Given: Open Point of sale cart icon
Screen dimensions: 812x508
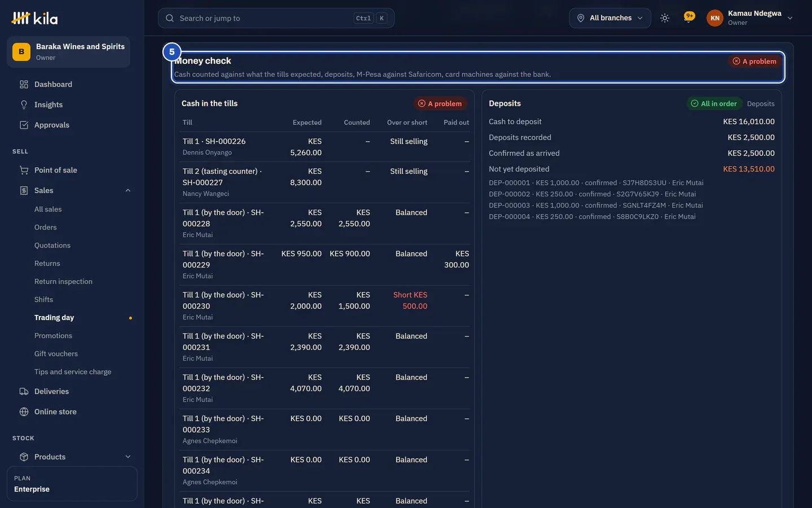Looking at the screenshot, I should click(x=24, y=170).
